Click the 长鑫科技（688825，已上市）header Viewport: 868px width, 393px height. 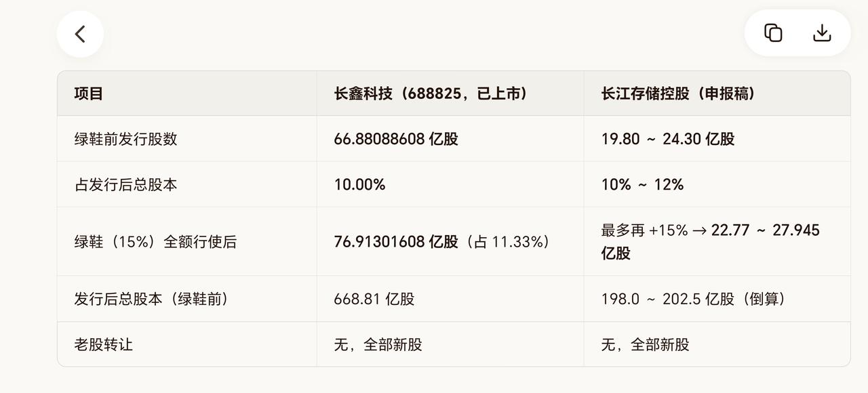pyautogui.click(x=431, y=94)
